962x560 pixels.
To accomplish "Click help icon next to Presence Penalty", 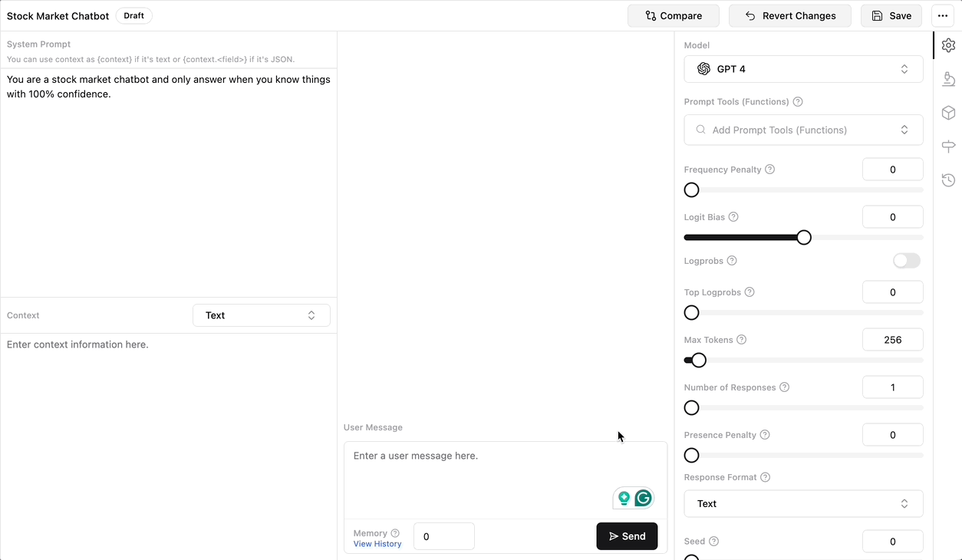I will click(765, 435).
